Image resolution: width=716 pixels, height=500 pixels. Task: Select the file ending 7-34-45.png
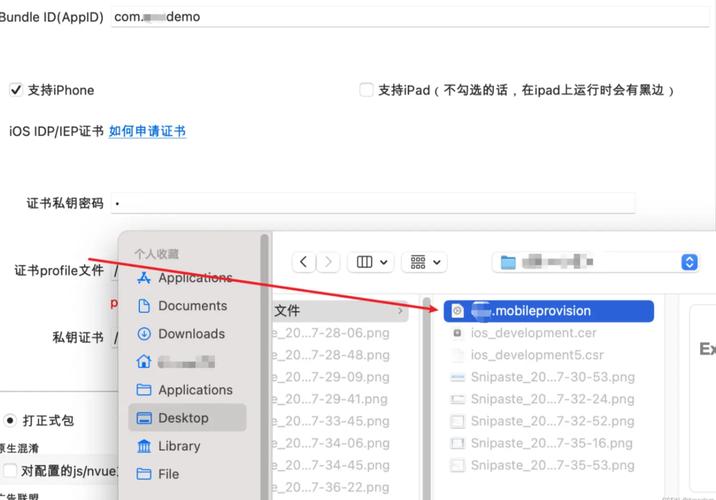click(x=331, y=465)
